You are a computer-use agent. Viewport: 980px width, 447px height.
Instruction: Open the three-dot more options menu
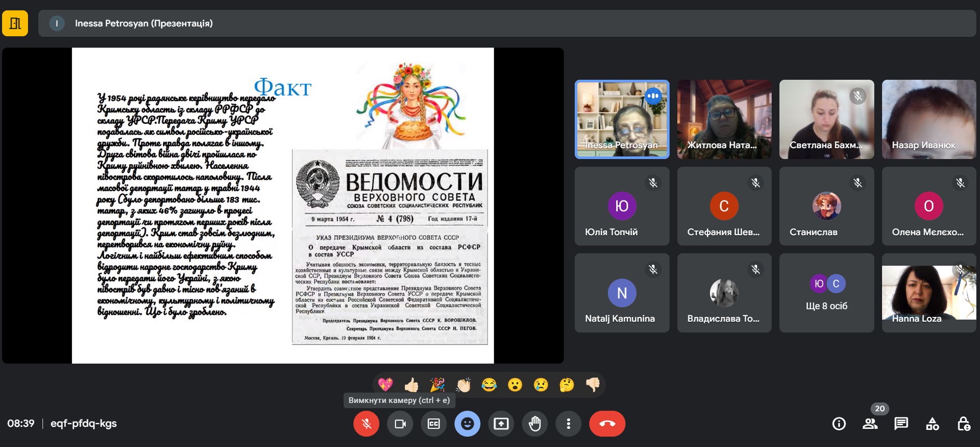(x=569, y=424)
